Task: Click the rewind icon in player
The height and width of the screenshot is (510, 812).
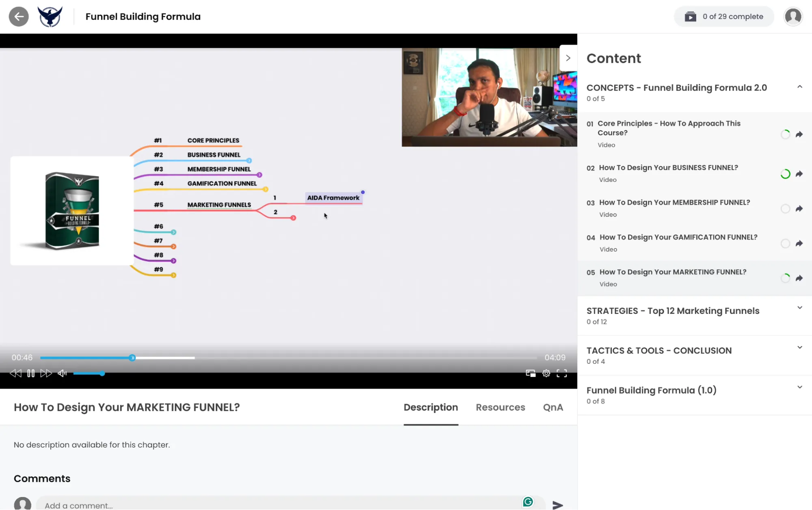Action: coord(15,374)
